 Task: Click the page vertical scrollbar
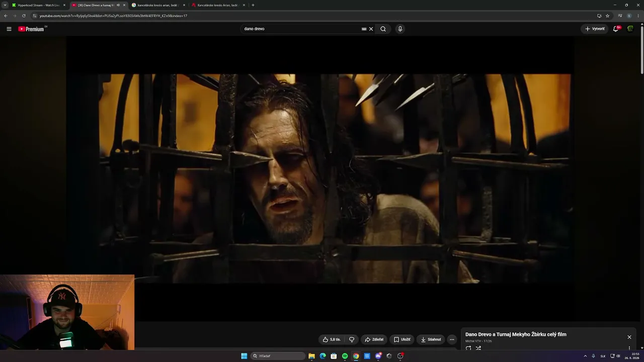coord(641,50)
